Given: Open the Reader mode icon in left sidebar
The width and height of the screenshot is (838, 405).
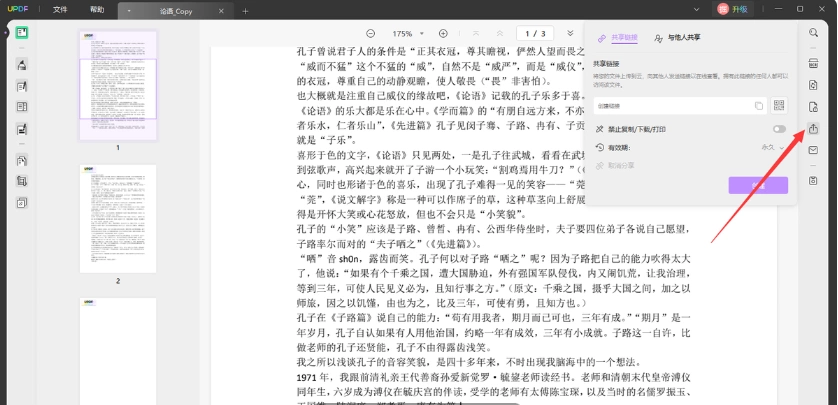Looking at the screenshot, I should pyautogui.click(x=22, y=33).
